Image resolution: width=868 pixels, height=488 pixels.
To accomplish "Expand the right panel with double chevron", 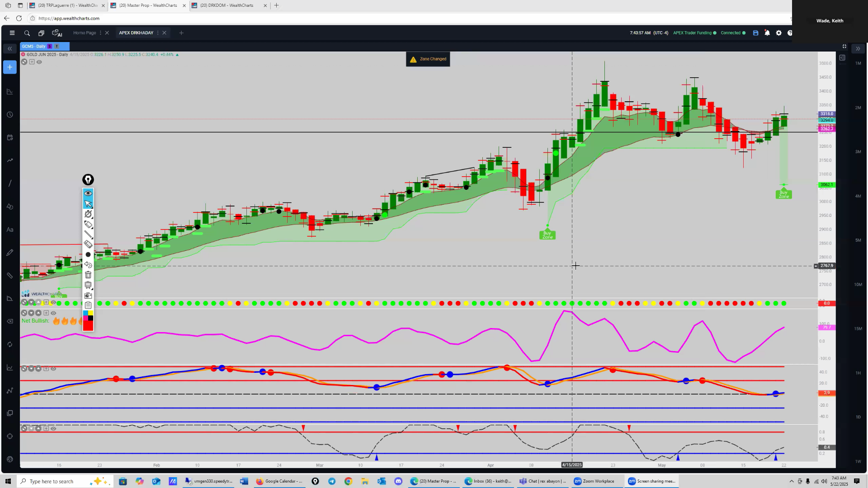I will pos(858,48).
